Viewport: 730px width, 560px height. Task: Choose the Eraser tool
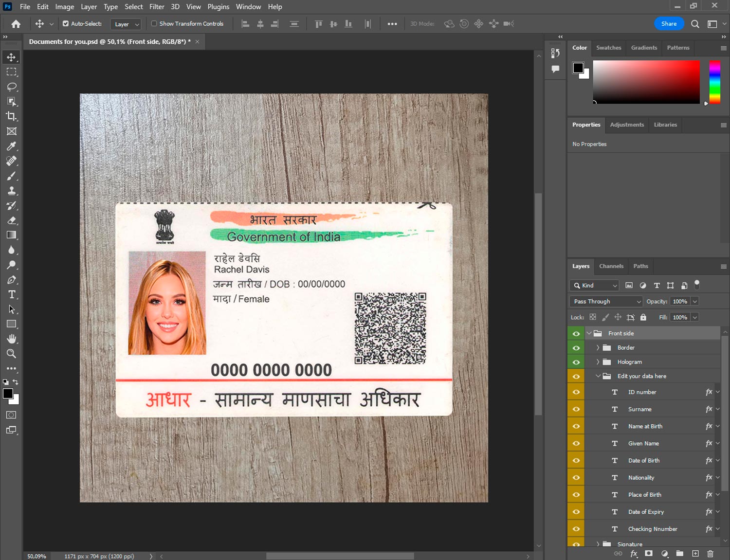[12, 220]
